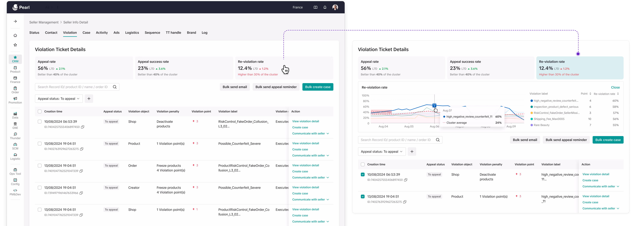Select all rows checkbox in left table header
Screen dimensions: 644x226
coord(40,111)
